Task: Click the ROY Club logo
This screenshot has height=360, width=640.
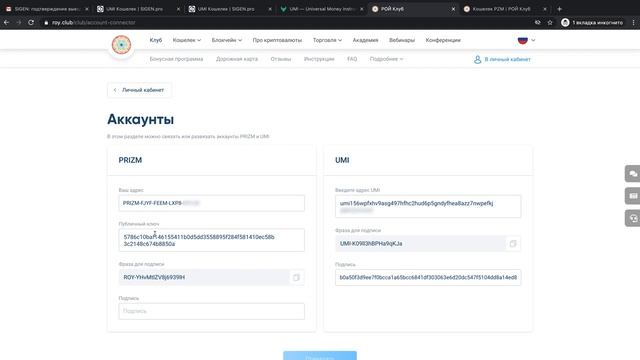Action: tap(122, 44)
